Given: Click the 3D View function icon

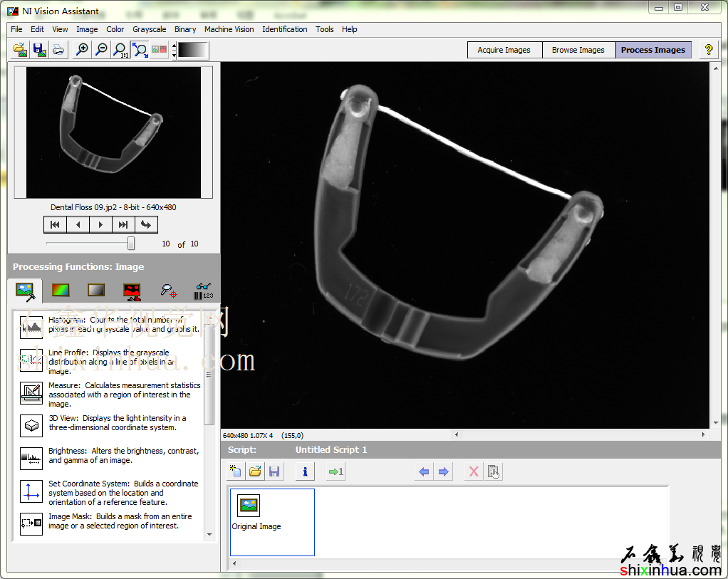Looking at the screenshot, I should coord(31,426).
